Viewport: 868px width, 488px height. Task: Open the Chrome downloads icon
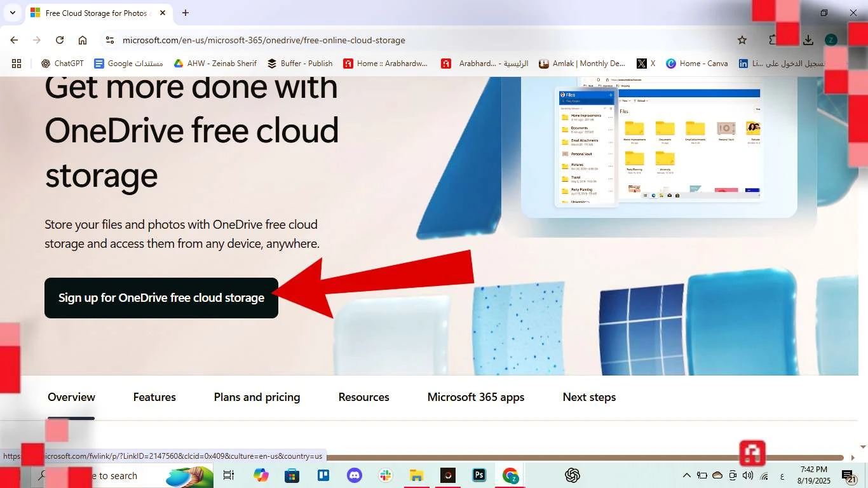tap(808, 40)
